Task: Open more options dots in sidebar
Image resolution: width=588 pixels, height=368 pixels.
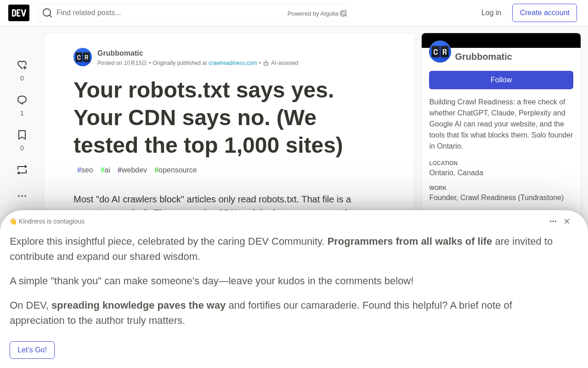Action: click(22, 196)
